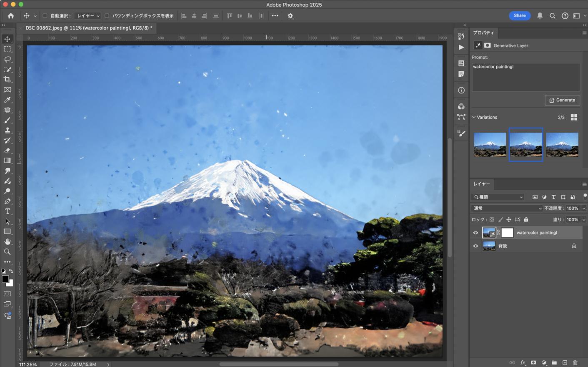Hide the 背景 layer
Viewport: 588px width, 367px height.
(475, 246)
